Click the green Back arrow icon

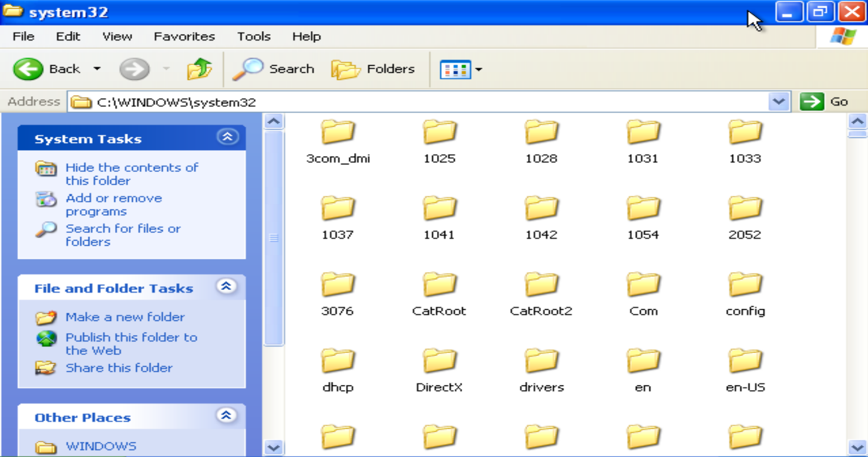tap(28, 69)
